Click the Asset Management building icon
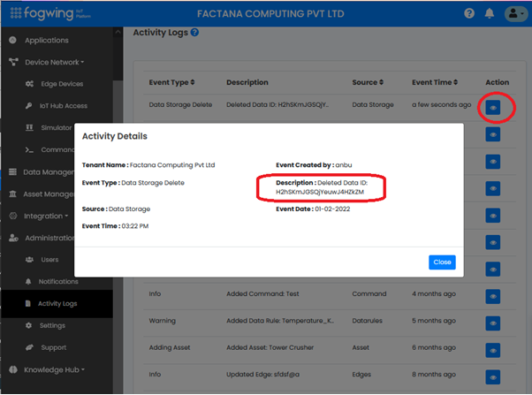 coord(13,194)
